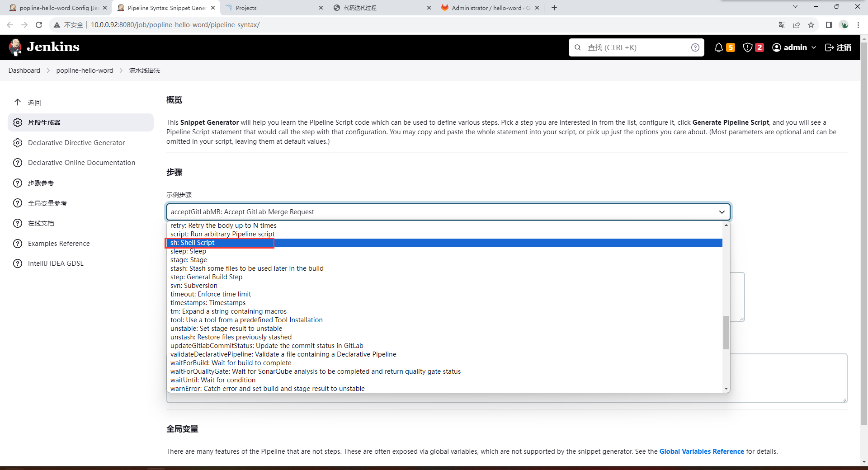868x470 pixels.
Task: Close the Pipeline Syntax browser tab
Action: click(213, 8)
